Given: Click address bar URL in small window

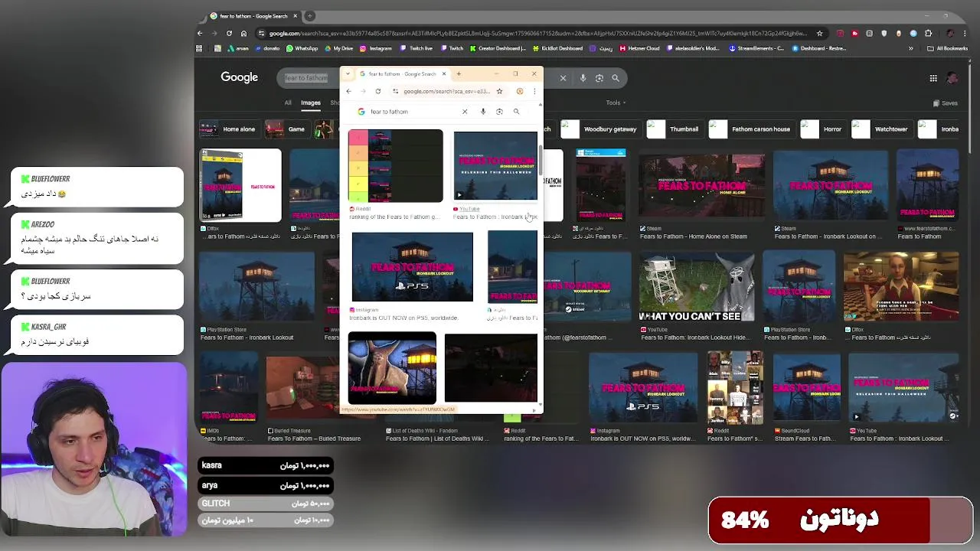Looking at the screenshot, I should point(446,91).
